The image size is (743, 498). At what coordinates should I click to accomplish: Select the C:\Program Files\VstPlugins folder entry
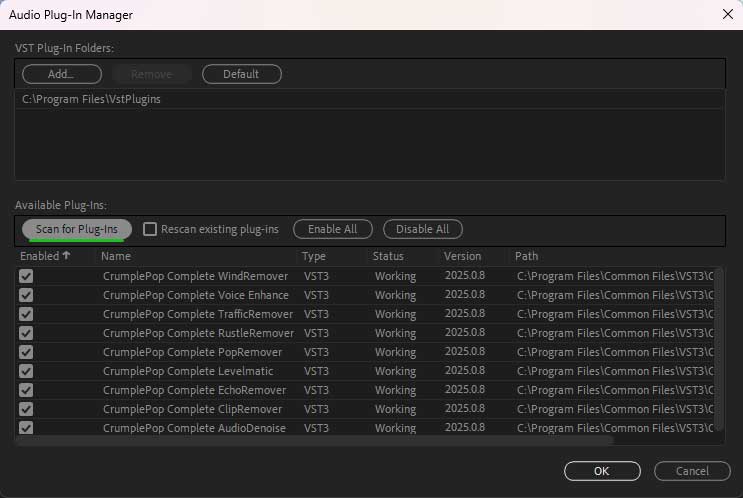[92, 99]
